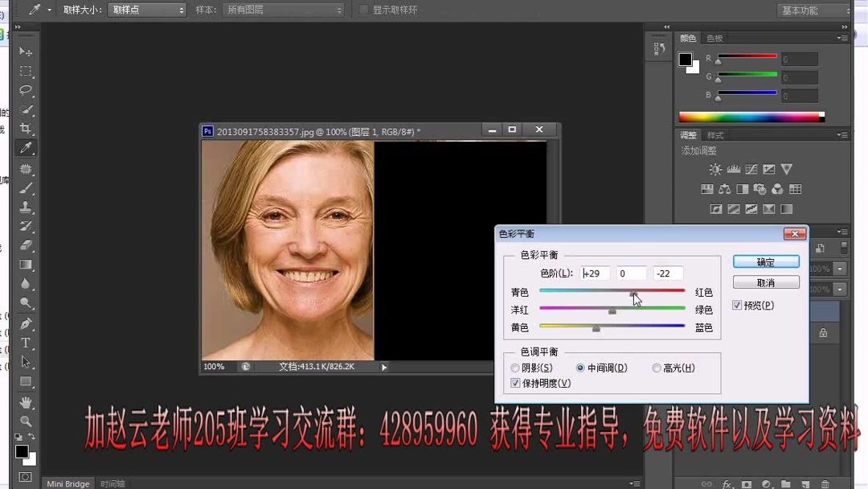This screenshot has width=868, height=489.
Task: Select the Crop tool
Action: [x=25, y=129]
